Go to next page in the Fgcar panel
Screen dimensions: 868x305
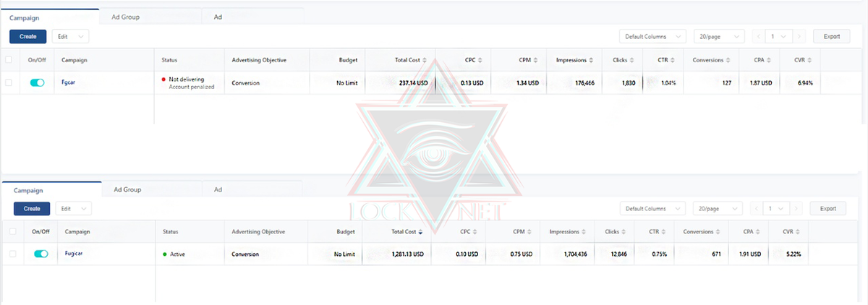(x=799, y=36)
